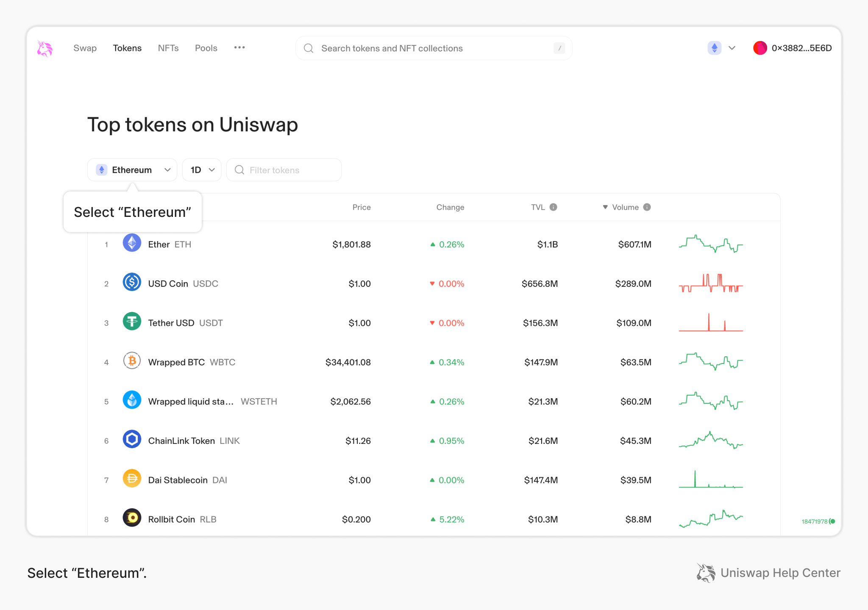Open the wallet 0x3882...5E6D account
Viewport: 868px width, 610px height.
coord(793,48)
